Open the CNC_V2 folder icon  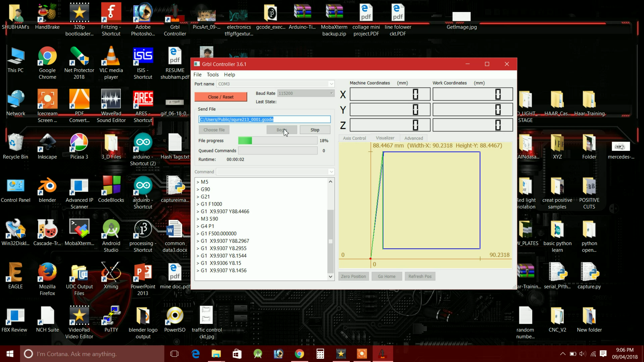[x=557, y=316]
